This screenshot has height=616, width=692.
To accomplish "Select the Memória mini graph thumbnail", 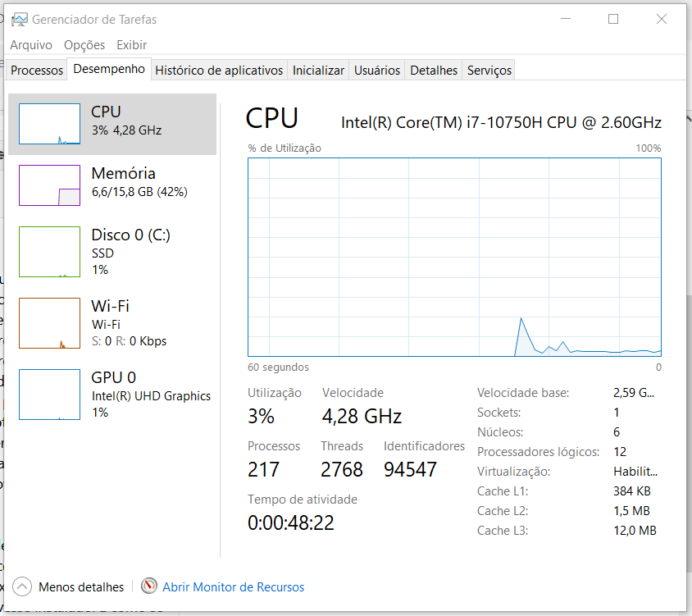I will (x=49, y=185).
